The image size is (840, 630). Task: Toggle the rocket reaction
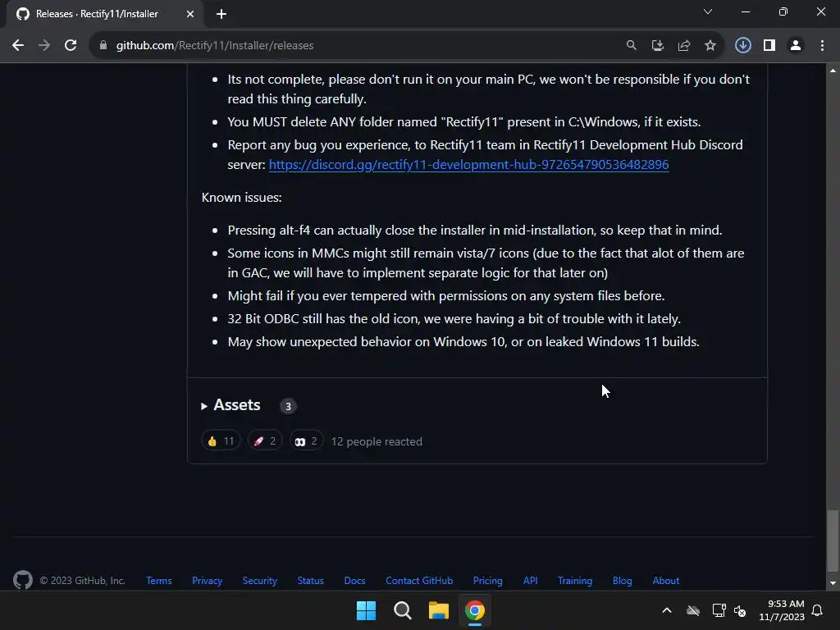point(265,441)
